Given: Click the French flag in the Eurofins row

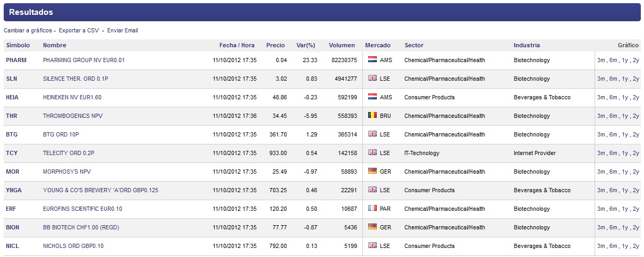Looking at the screenshot, I should coord(372,209).
